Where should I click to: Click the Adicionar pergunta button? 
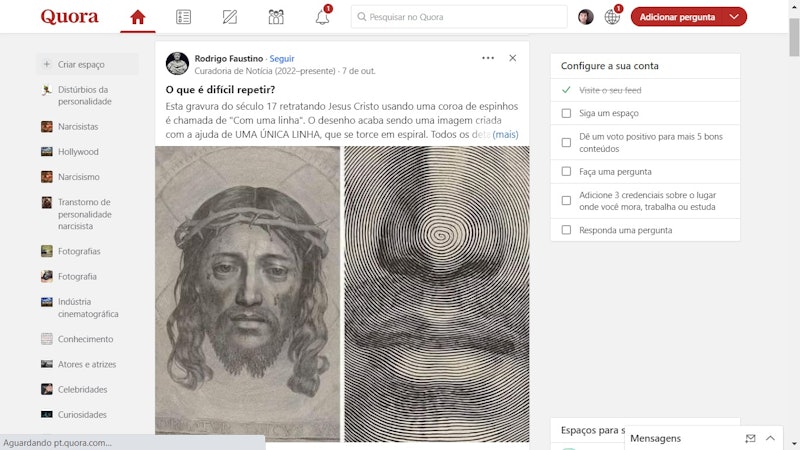677,17
